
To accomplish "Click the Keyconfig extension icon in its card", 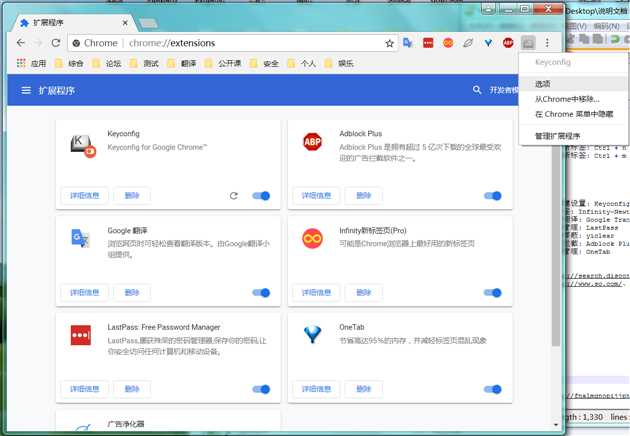I will click(x=83, y=146).
